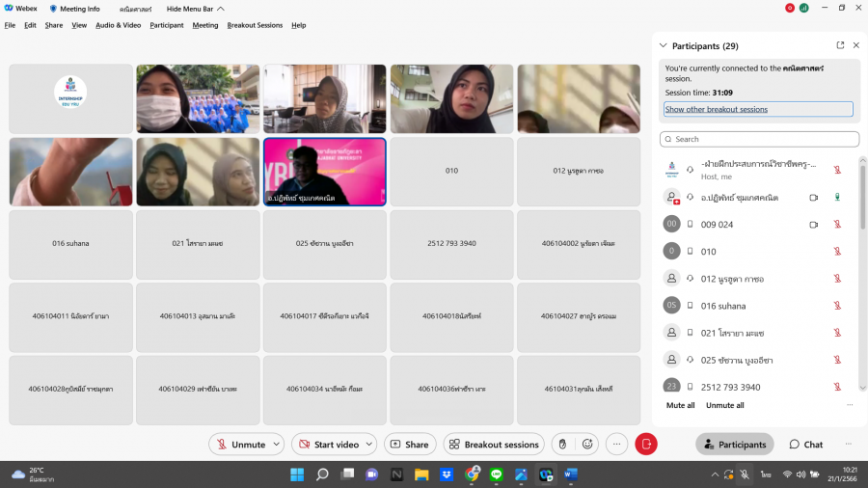Toggle the Participants panel button
The image size is (868, 488).
(x=734, y=445)
